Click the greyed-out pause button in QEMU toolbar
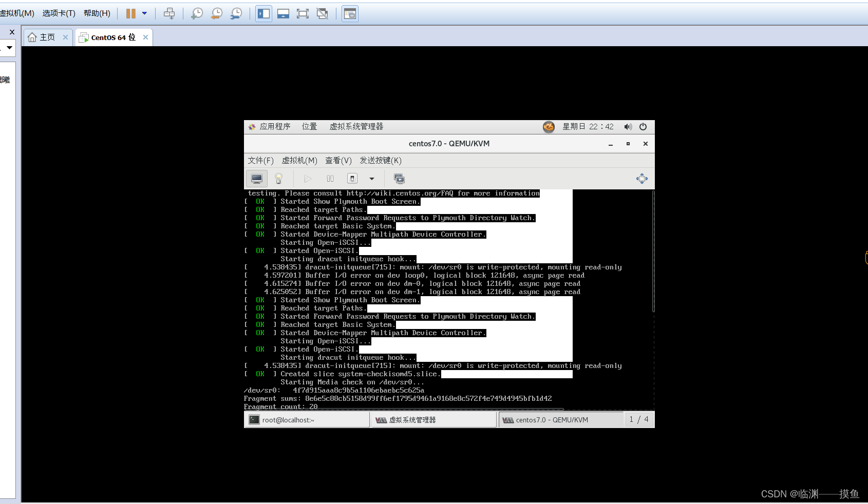Viewport: 868px width, 504px height. coord(330,179)
